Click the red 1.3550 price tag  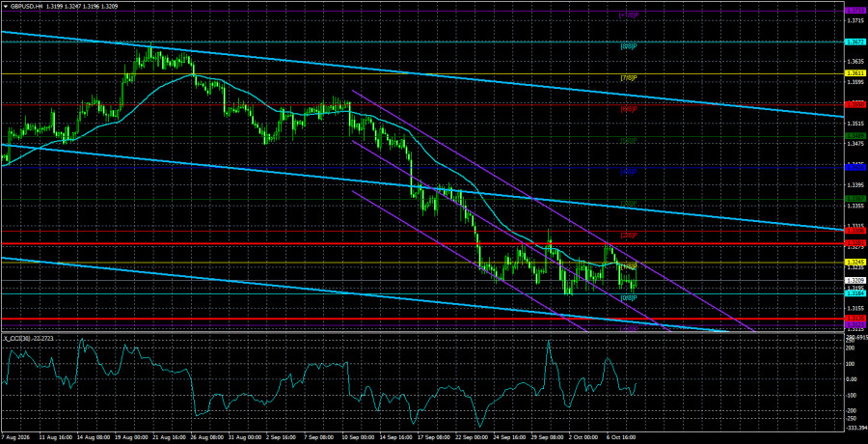coord(854,104)
